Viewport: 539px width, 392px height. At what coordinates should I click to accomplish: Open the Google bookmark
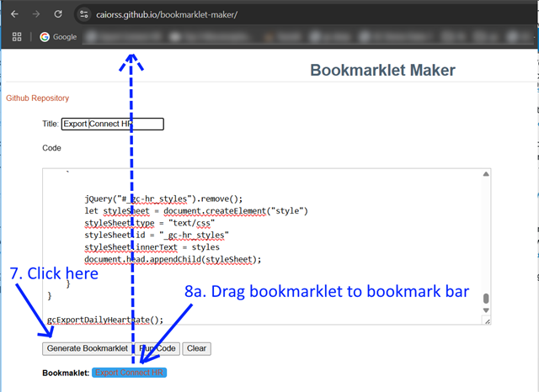(57, 37)
